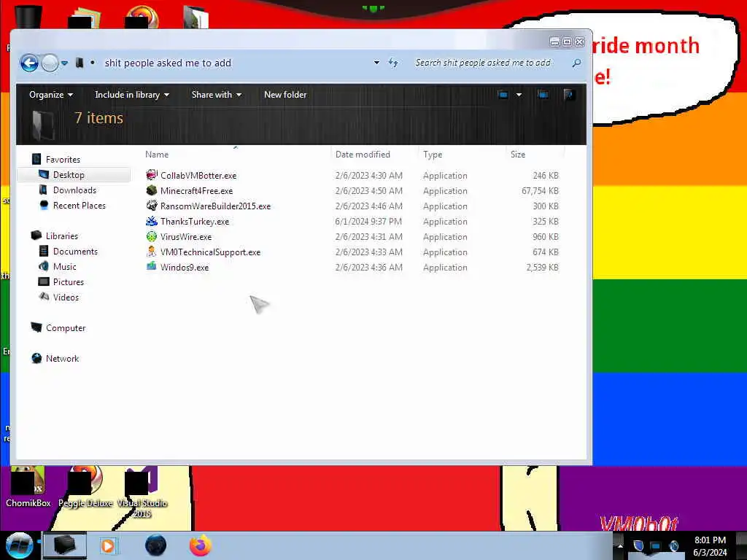
Task: Open the dark globe taskbar icon
Action: coord(156,545)
